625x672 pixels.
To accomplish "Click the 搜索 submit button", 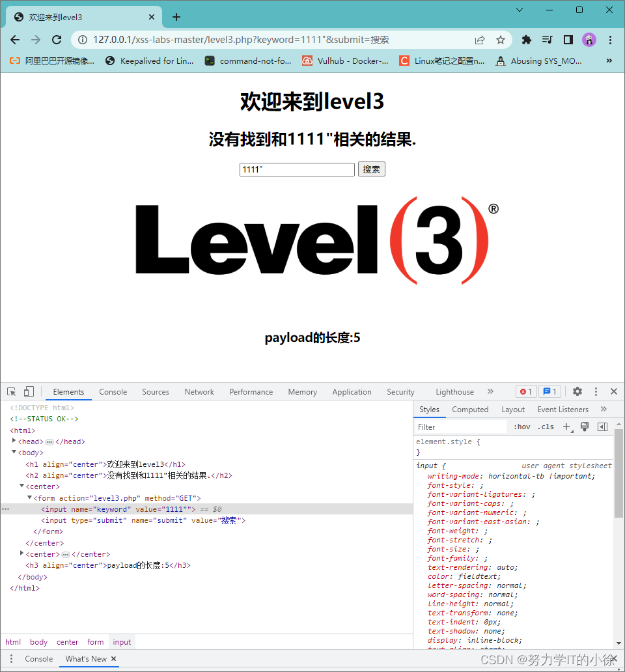I will pyautogui.click(x=371, y=169).
